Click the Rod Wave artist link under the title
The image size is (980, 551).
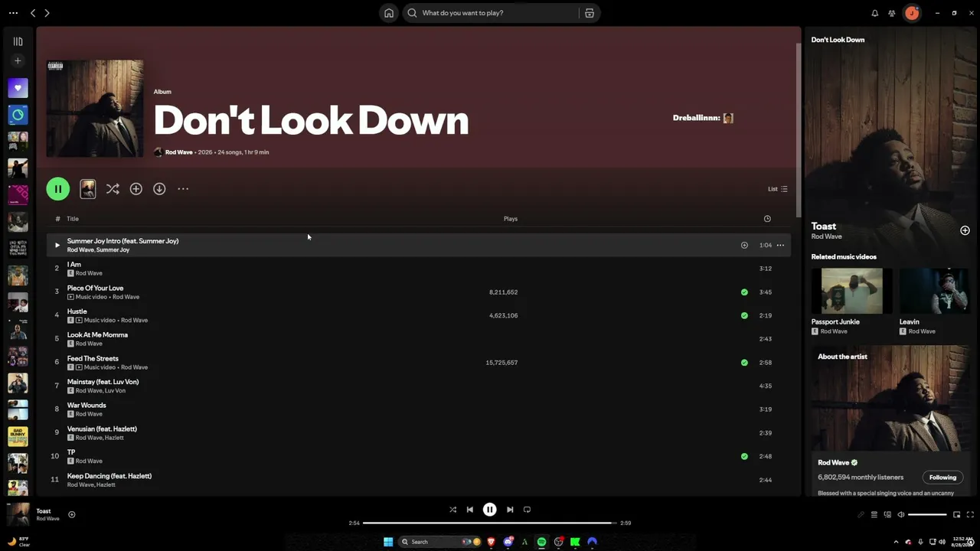[179, 152]
